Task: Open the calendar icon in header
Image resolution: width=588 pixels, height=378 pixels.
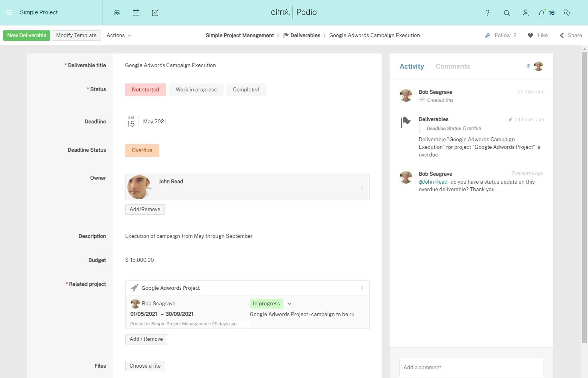Action: pyautogui.click(x=136, y=13)
